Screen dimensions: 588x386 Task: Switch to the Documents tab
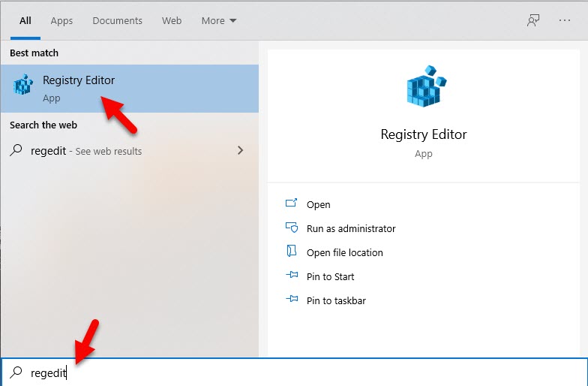(117, 21)
